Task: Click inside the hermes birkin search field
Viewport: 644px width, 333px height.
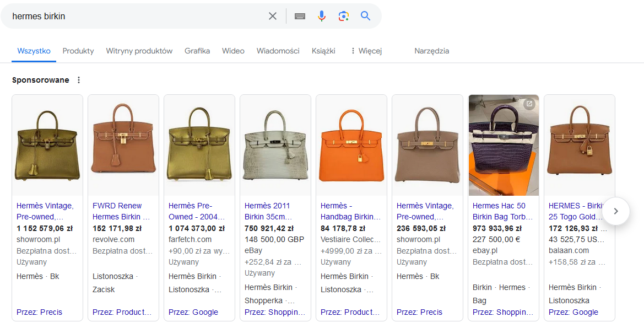Action: pos(132,16)
